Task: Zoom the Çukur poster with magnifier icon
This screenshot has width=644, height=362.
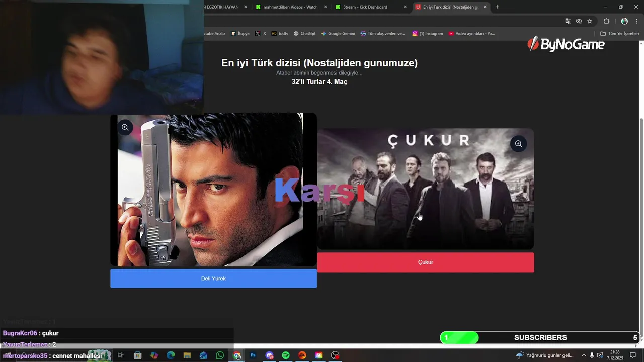Action: tap(518, 144)
